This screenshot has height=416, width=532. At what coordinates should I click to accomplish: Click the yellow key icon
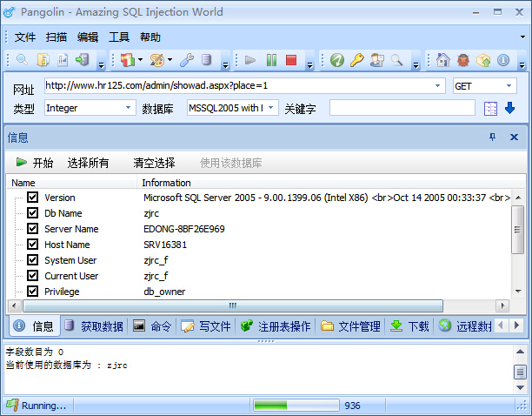(357, 60)
